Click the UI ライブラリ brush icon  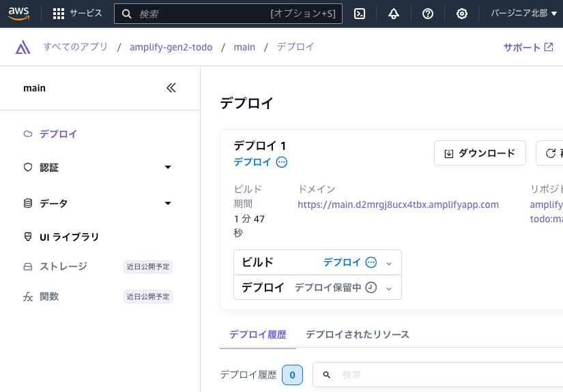click(28, 237)
